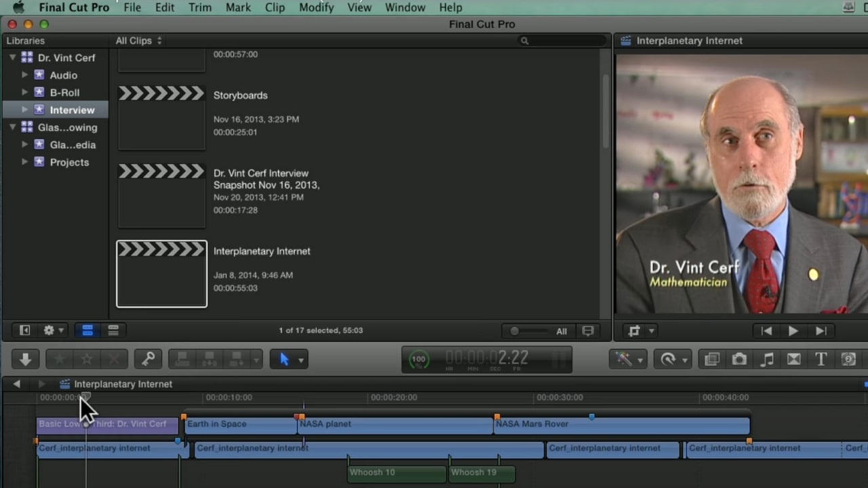The width and height of the screenshot is (868, 488).
Task: Play the viewer video
Action: click(793, 331)
